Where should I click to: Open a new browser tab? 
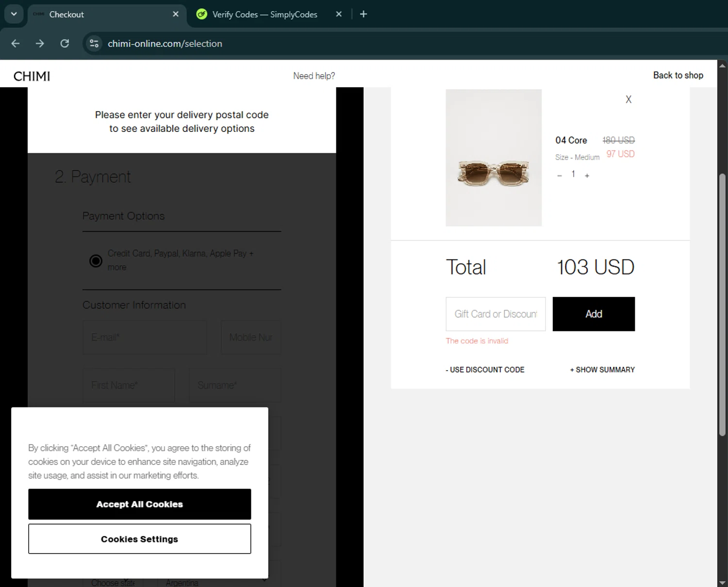tap(364, 14)
